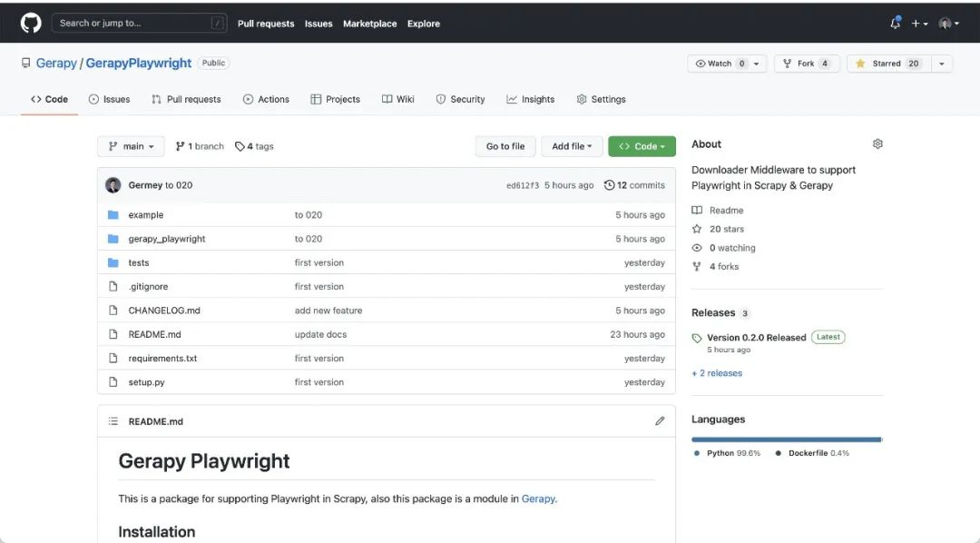Open commit hash ed612f3

523,185
